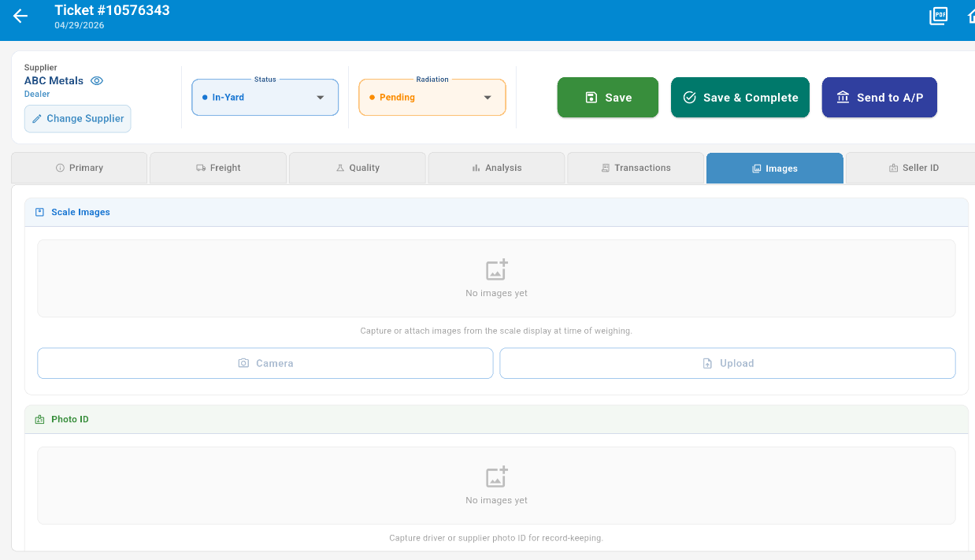Click the Change Supplier button
The width and height of the screenshot is (975, 560).
78,118
